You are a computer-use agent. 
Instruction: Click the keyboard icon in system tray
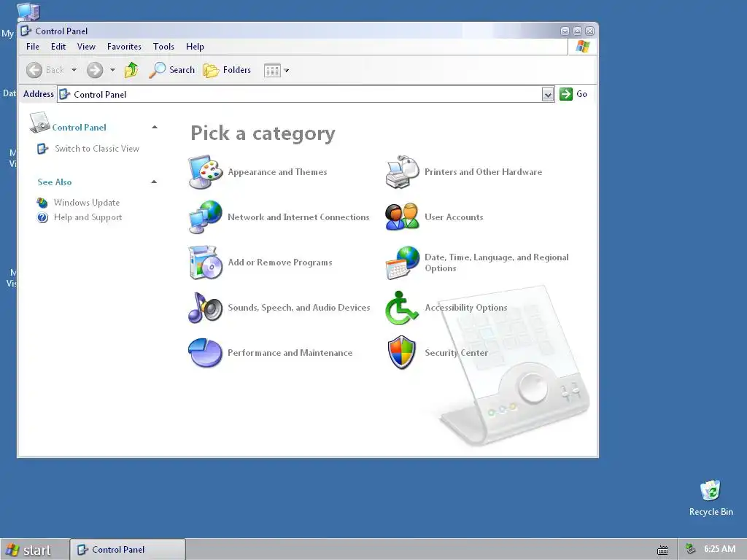(662, 550)
